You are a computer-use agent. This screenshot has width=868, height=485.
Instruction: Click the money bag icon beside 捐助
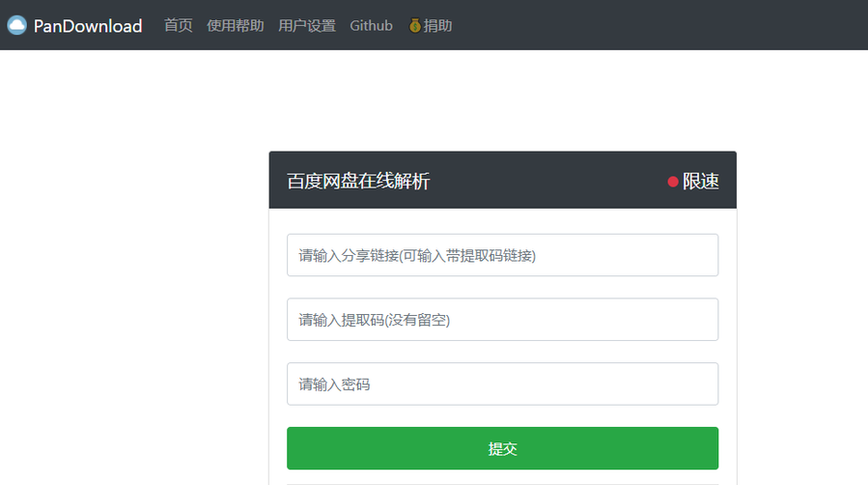pos(414,25)
